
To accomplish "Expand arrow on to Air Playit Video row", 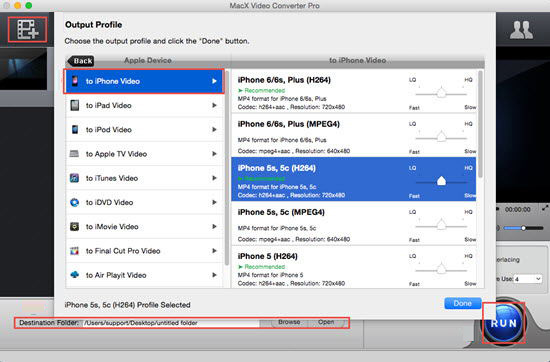I will click(x=214, y=275).
